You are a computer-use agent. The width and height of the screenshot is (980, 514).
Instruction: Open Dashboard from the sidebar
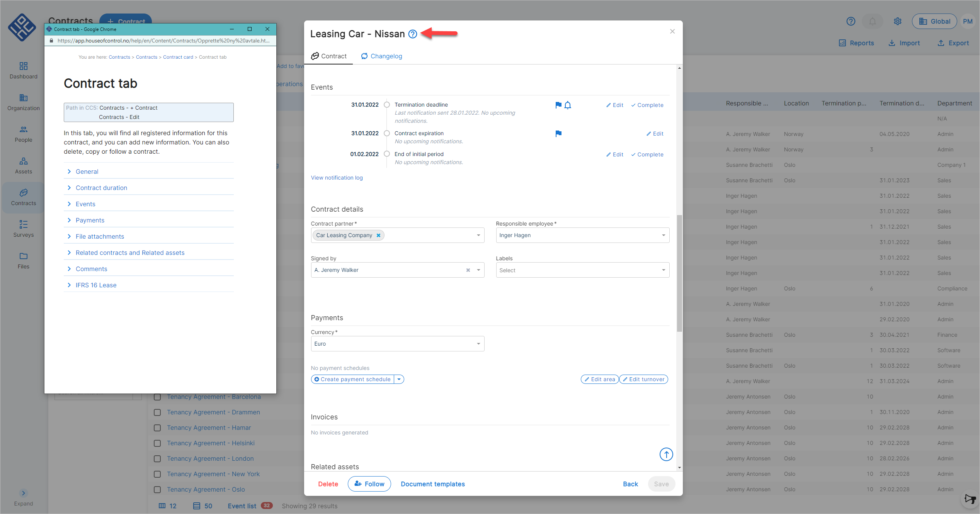tap(24, 70)
